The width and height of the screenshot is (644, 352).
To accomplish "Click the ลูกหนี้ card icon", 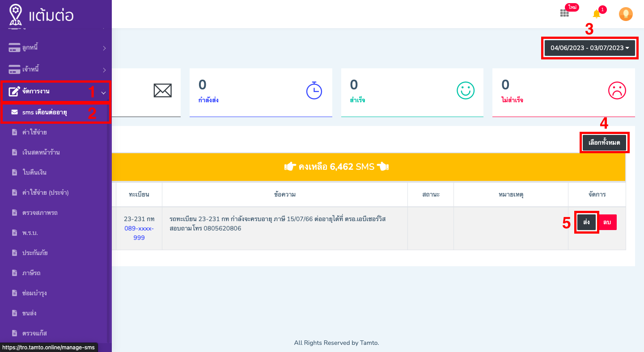I will tap(14, 47).
